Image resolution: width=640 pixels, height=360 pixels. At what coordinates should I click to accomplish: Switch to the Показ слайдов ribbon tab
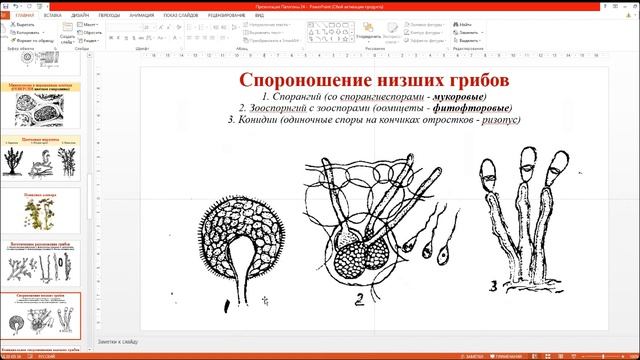point(181,15)
